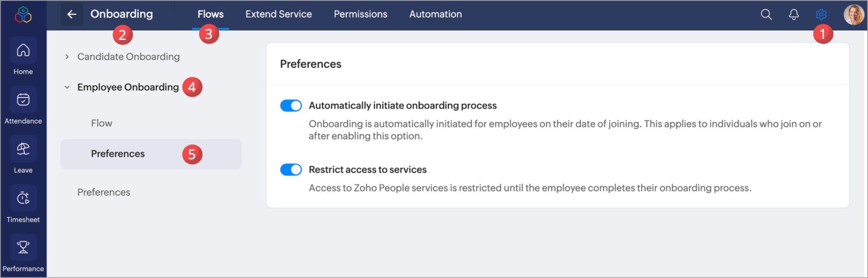Disable Restrict access to services switch
The width and height of the screenshot is (868, 278).
[291, 169]
